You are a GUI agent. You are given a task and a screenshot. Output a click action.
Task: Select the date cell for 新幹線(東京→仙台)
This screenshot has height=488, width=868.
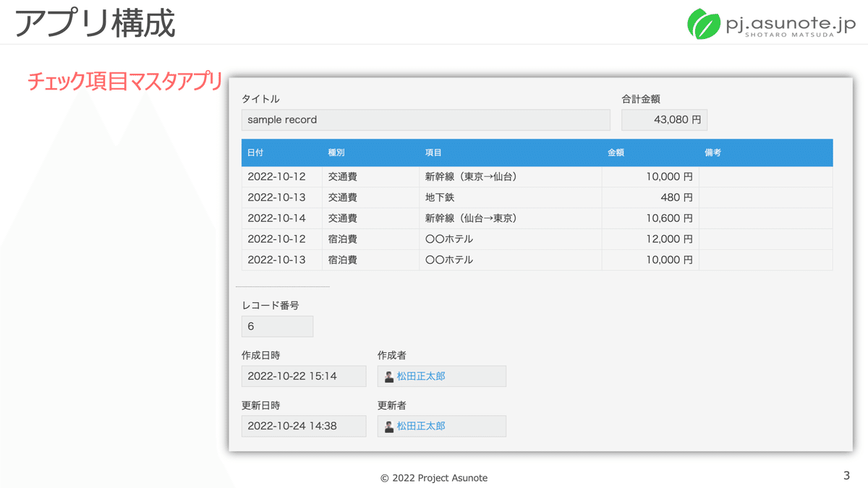[282, 176]
